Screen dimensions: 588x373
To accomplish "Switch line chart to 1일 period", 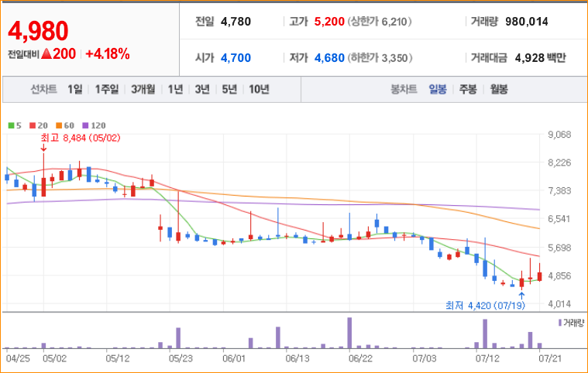I will [x=74, y=89].
